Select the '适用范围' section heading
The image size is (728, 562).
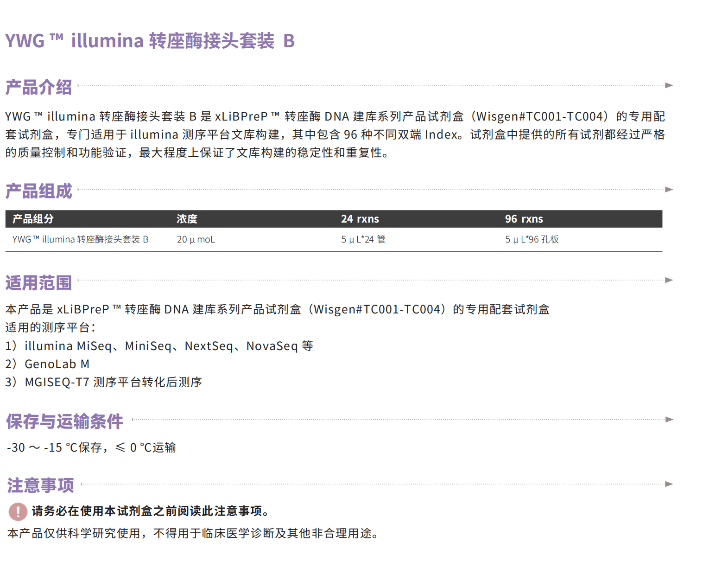coord(39,282)
